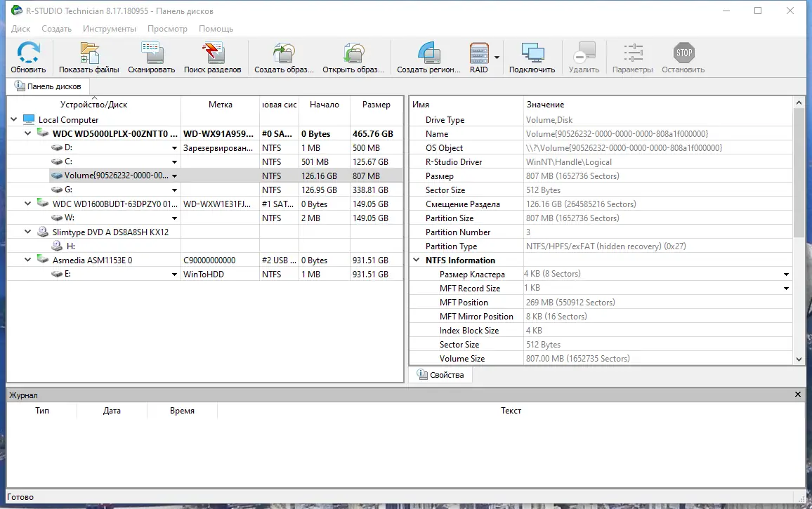This screenshot has width=812, height=509.
Task: Select the Панель дисков tab
Action: tap(48, 86)
